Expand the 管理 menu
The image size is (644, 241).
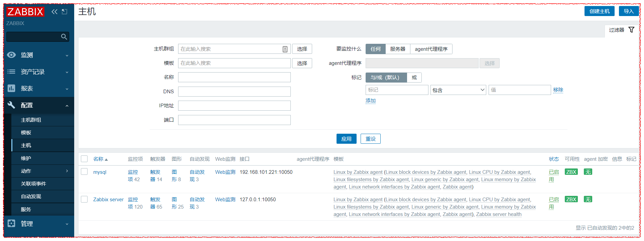67,224
